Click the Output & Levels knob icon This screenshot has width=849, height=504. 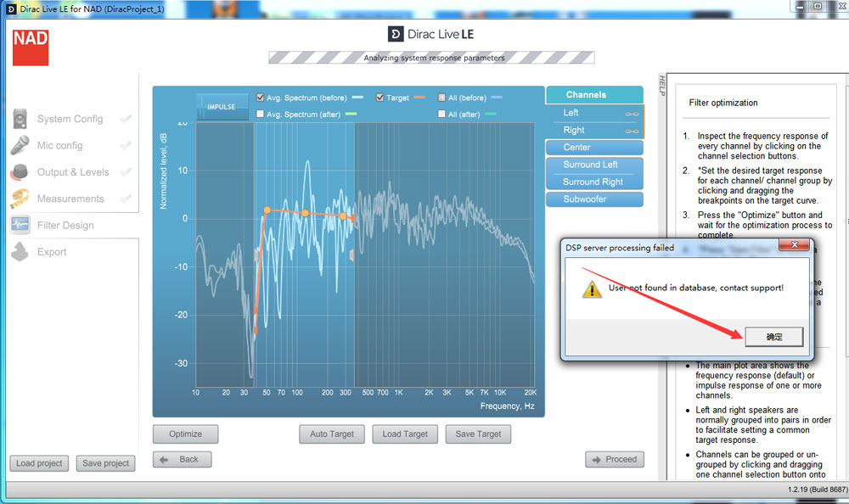click(x=20, y=171)
